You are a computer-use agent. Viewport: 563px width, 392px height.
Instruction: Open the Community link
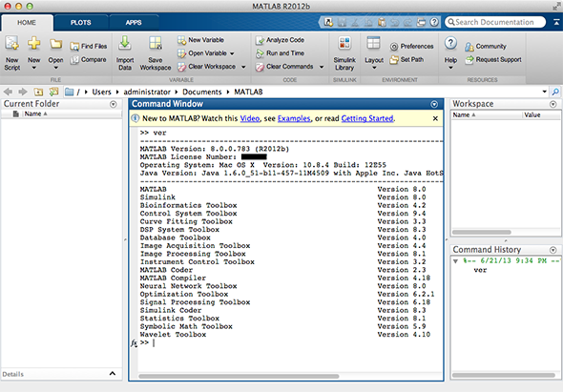486,47
